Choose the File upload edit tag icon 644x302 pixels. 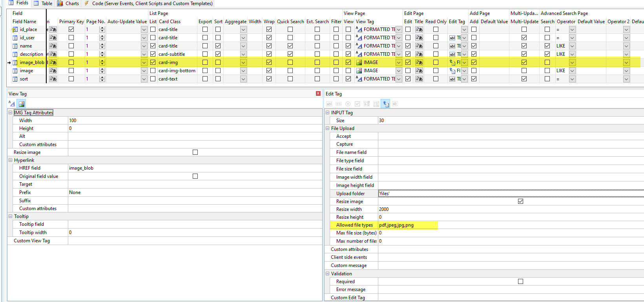(x=385, y=104)
